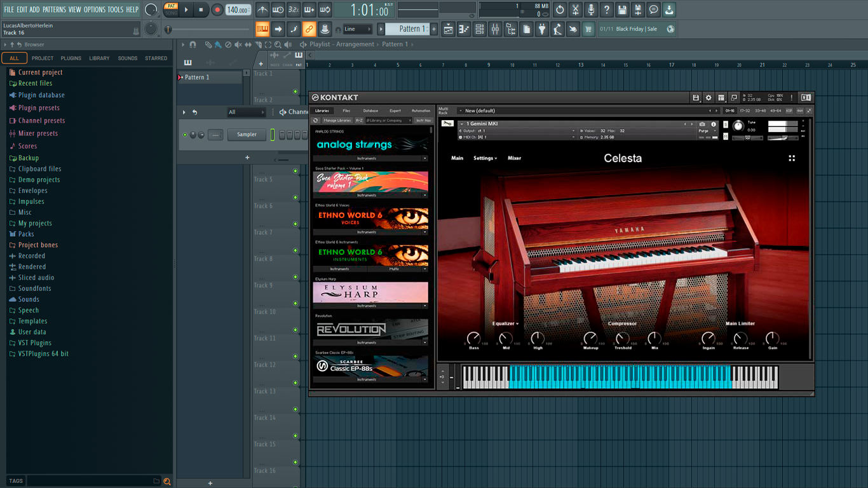Select Pattern 1 in the pattern list
The height and width of the screenshot is (488, 868).
point(209,77)
